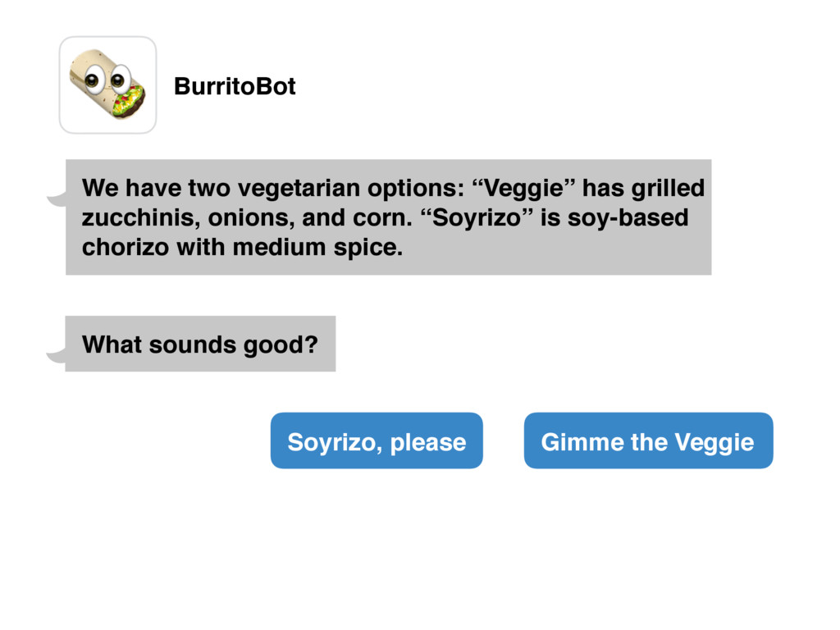Click the vegetarian options message bubble

coord(388,217)
